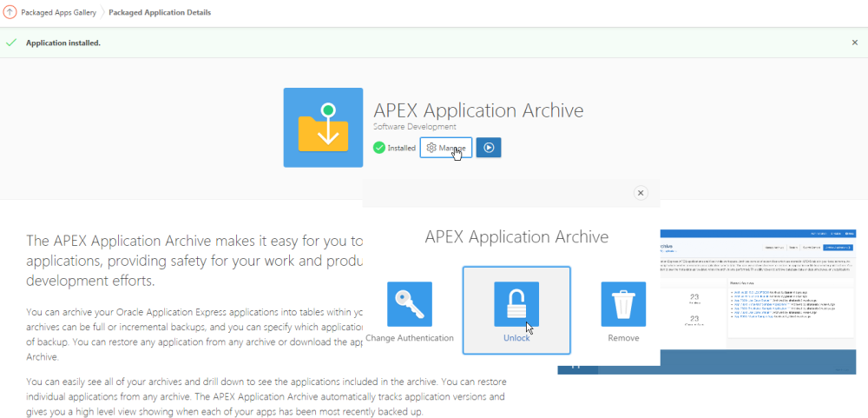Click the green Installed status checkmark

(379, 148)
